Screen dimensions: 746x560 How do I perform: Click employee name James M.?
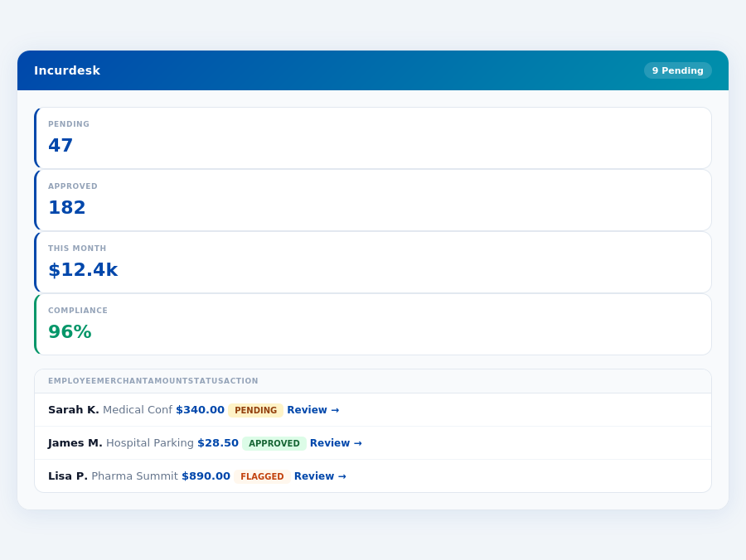[75, 442]
